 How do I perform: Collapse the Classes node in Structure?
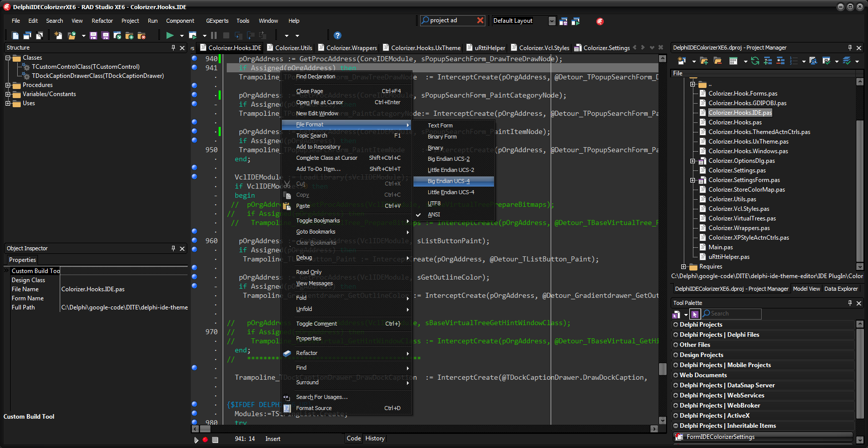click(x=8, y=58)
